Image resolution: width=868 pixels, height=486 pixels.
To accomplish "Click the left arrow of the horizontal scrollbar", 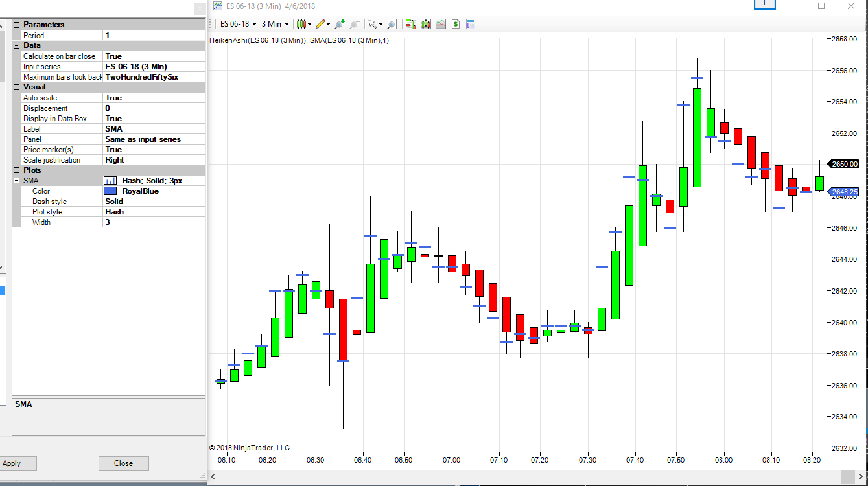I will pyautogui.click(x=214, y=477).
